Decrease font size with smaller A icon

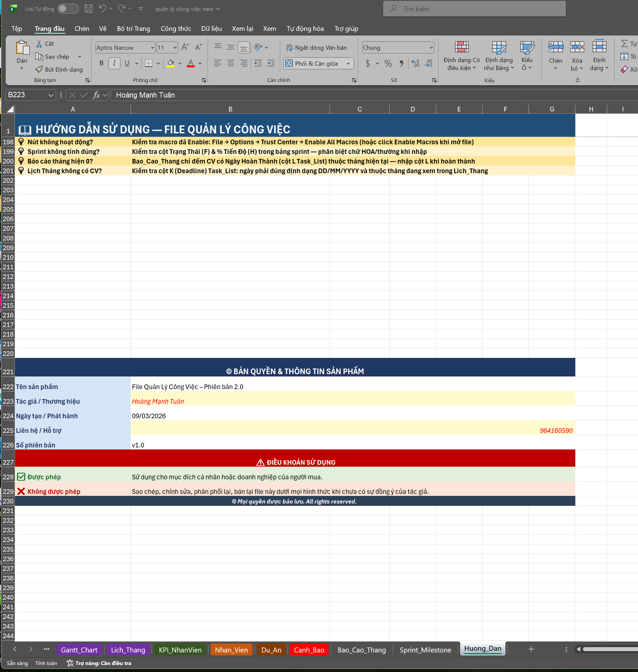point(198,47)
